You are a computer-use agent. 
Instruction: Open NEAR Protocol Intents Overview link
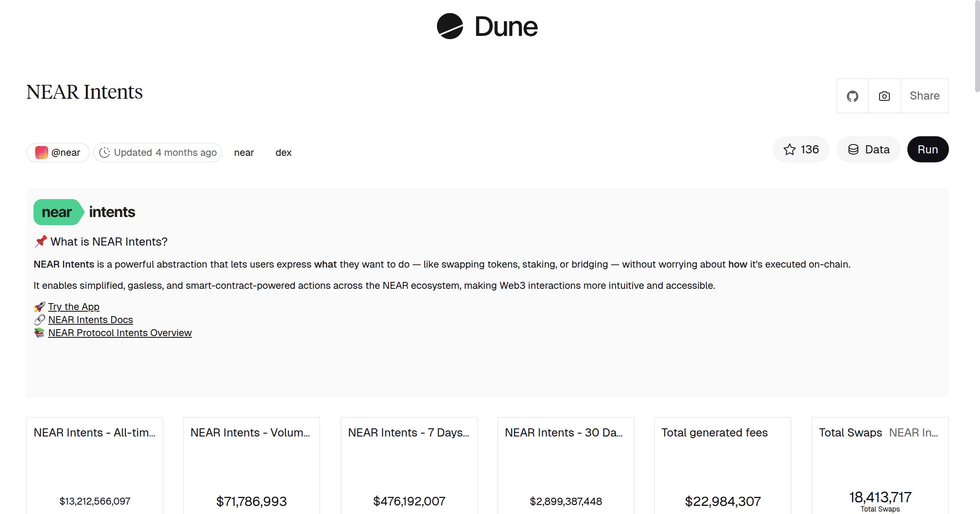(x=120, y=333)
